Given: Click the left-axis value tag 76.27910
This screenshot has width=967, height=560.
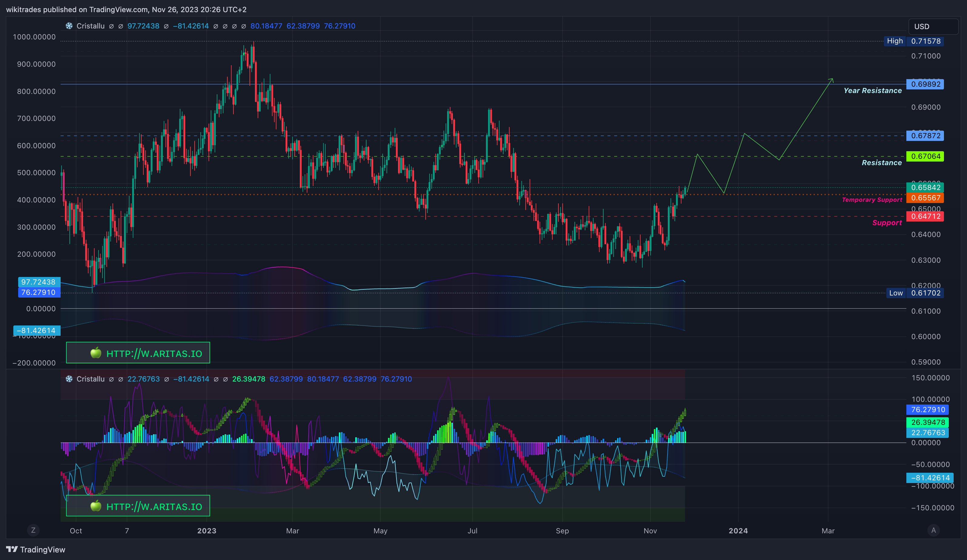Looking at the screenshot, I should [39, 292].
